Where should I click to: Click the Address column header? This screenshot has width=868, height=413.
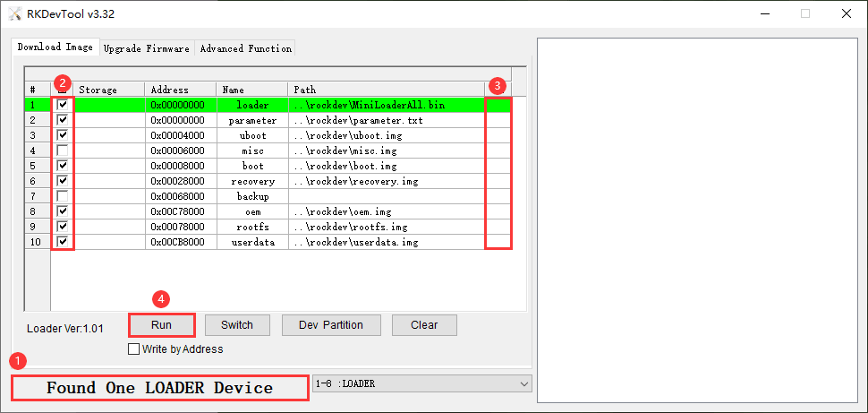(181, 90)
